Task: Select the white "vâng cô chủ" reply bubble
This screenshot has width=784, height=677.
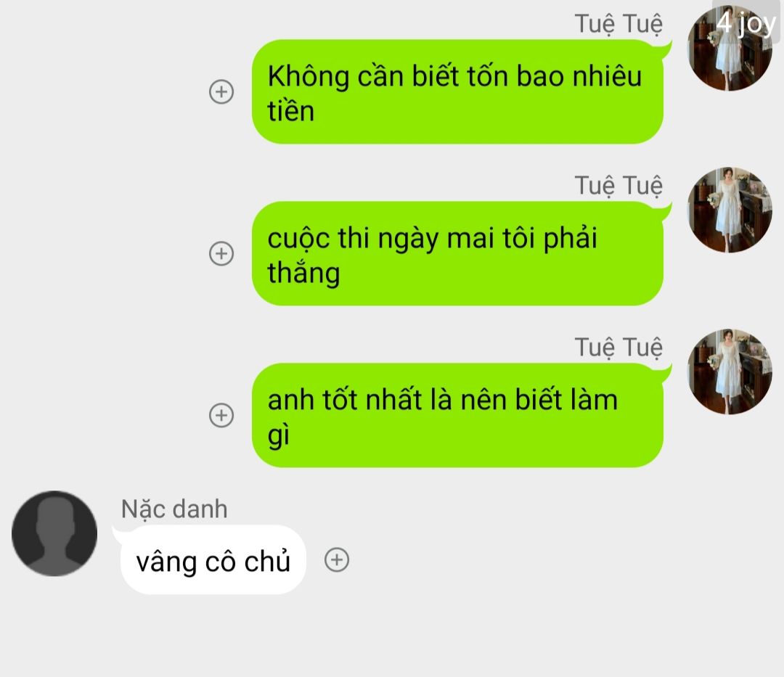Action: coord(213,559)
